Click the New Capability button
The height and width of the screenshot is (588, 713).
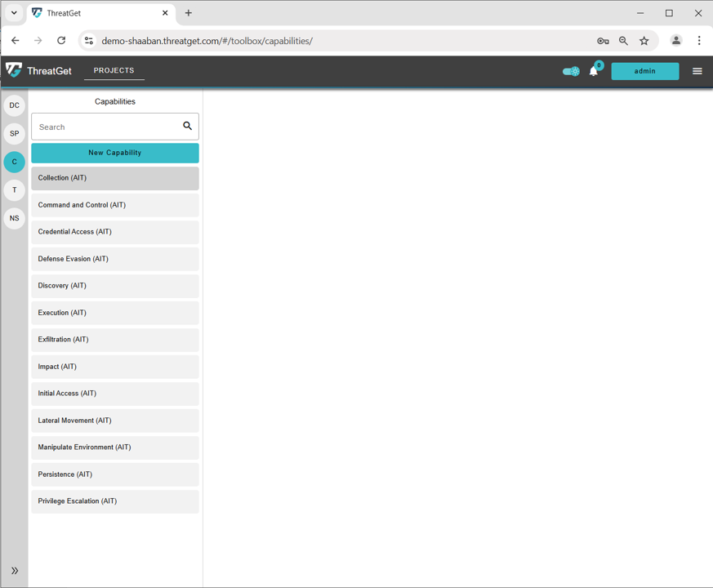[x=114, y=153]
